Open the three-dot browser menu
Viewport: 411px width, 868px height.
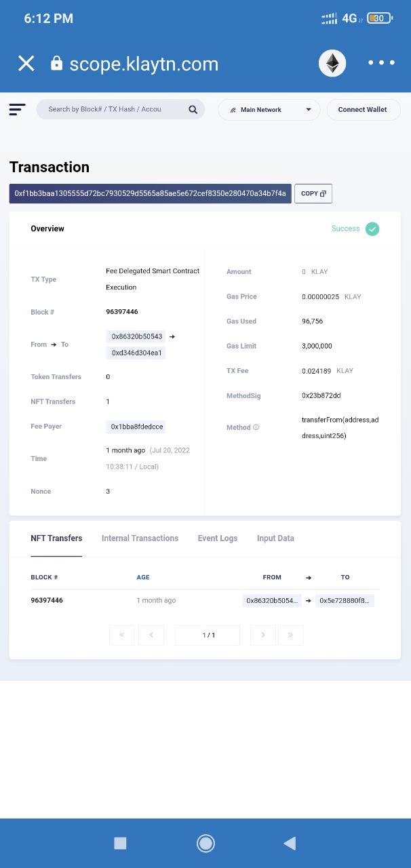point(381,63)
